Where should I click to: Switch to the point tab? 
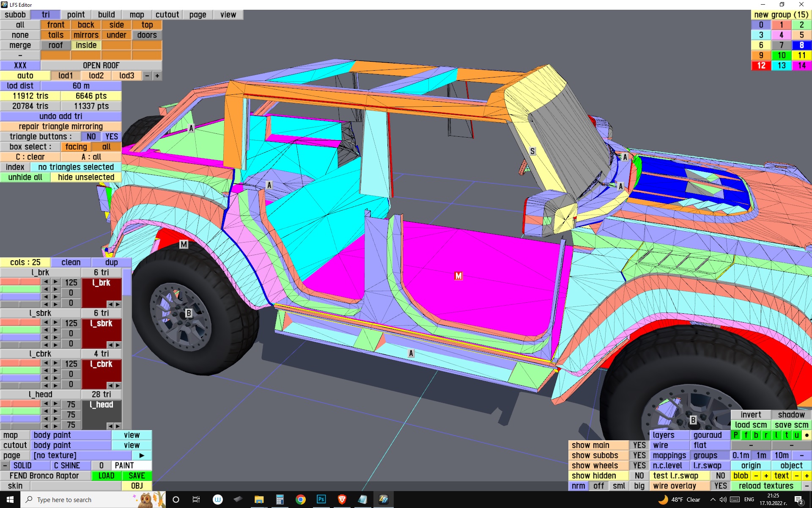[76, 15]
